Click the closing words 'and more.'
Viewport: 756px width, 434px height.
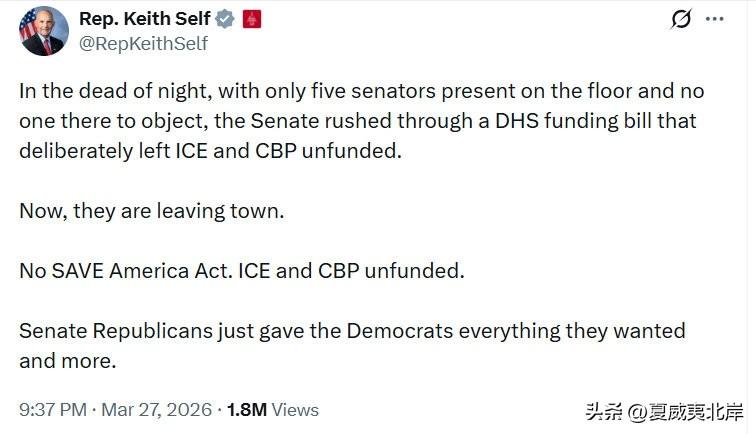coord(68,361)
